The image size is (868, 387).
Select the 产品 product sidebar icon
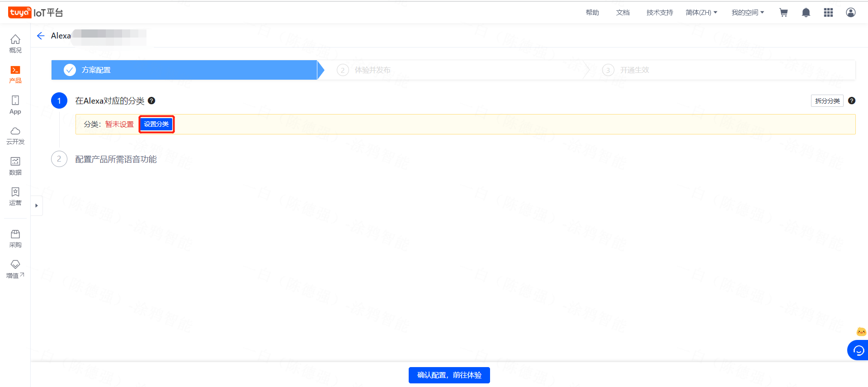15,75
